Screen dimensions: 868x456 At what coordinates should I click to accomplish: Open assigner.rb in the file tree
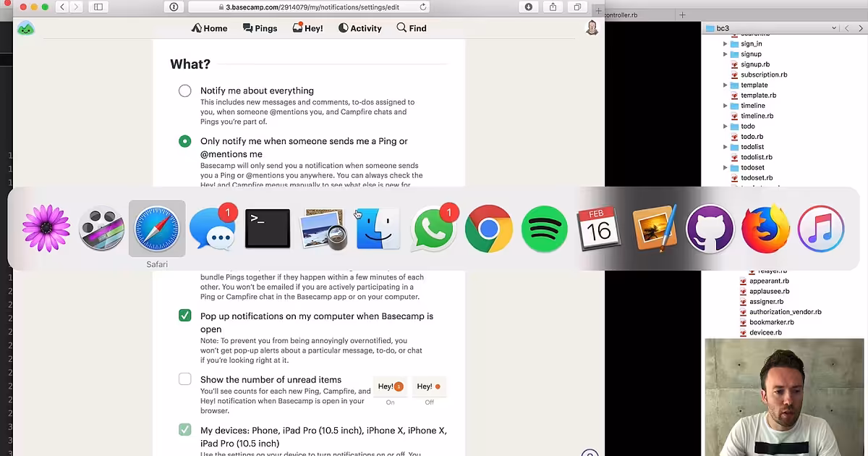tap(766, 302)
